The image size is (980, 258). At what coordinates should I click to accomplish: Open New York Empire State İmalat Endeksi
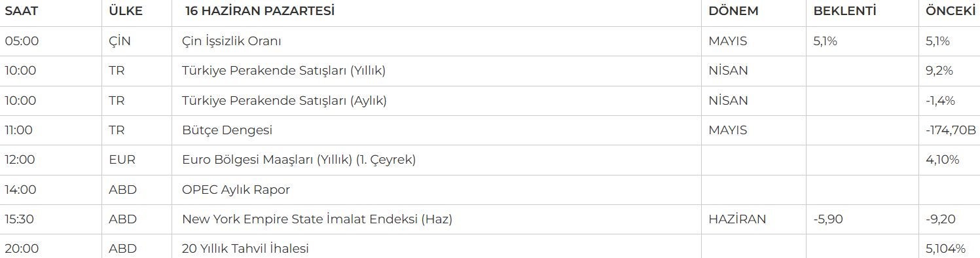click(318, 219)
